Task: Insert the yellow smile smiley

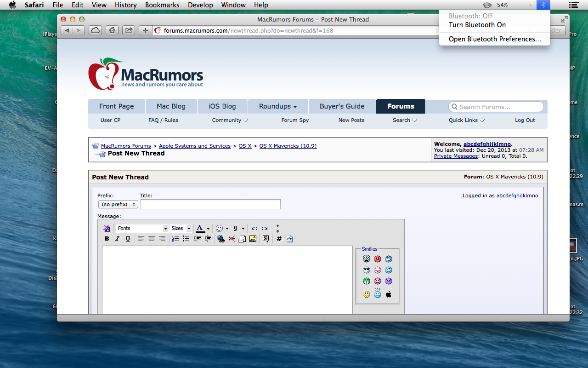Action: [366, 294]
